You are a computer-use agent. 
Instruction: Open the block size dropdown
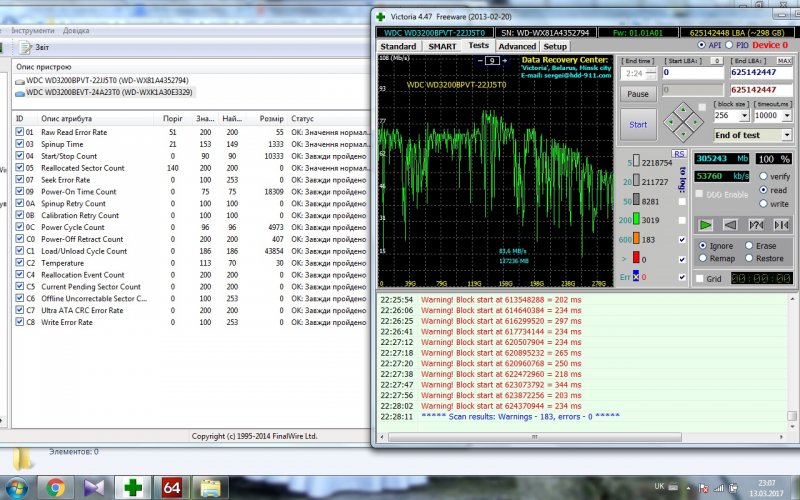744,115
